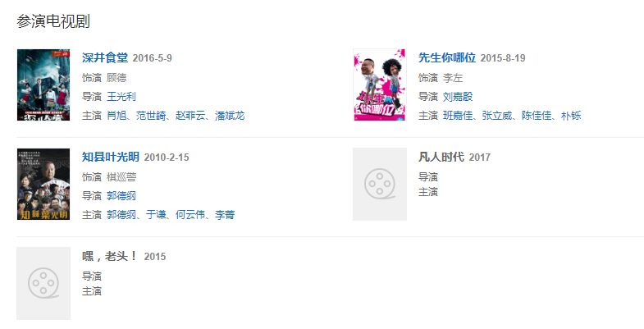View actor 潘斌龙 page
Screen dimensions: 644x329
coord(230,116)
